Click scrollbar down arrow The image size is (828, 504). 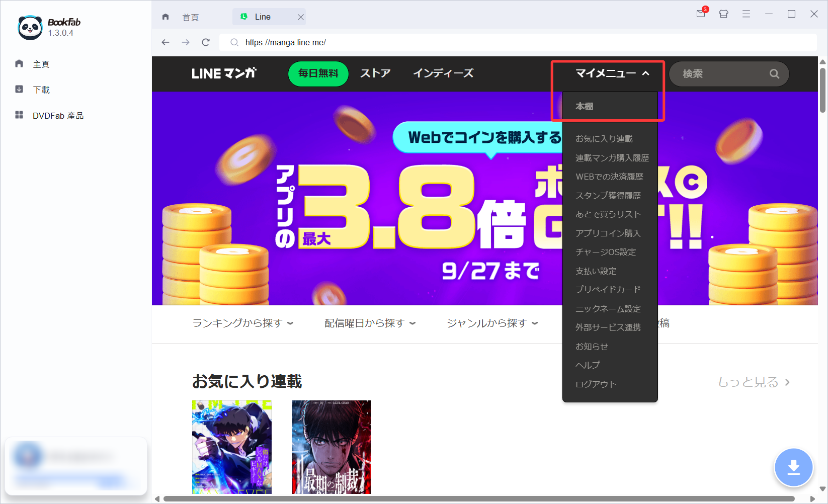click(x=823, y=488)
